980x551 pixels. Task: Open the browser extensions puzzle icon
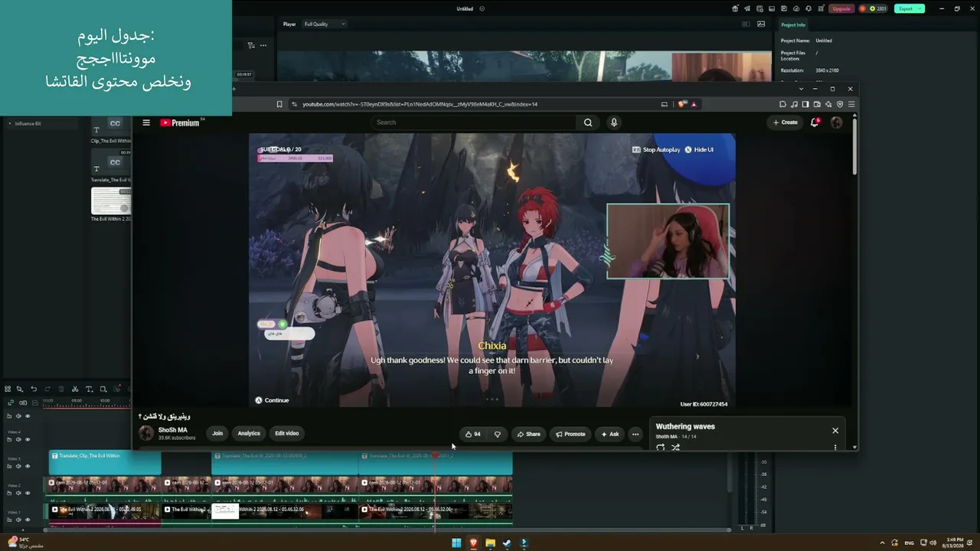click(x=782, y=104)
